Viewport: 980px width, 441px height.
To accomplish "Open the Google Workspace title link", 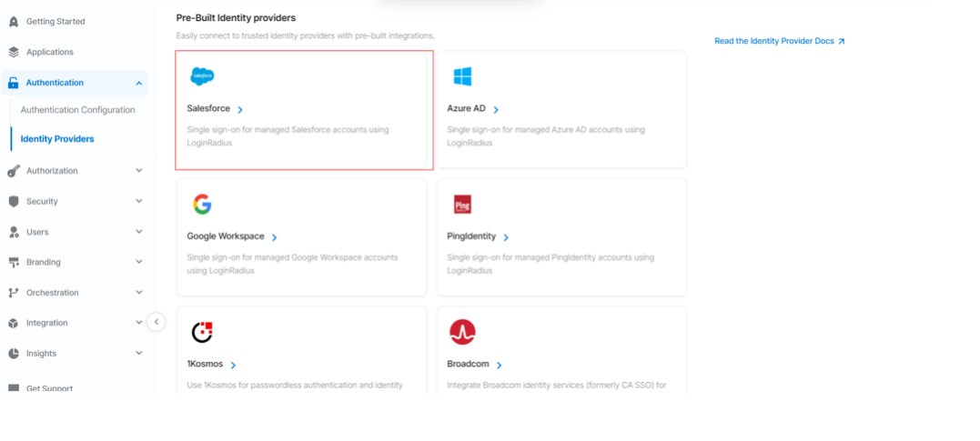I will [x=226, y=236].
